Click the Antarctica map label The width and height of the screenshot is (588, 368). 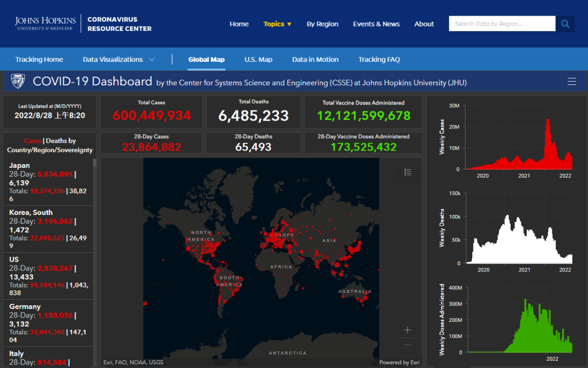point(288,353)
